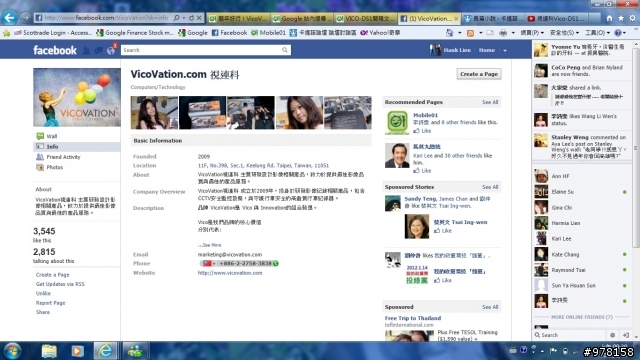The image size is (640, 360).
Task: Click the chat sidebar settings gear icon
Action: coord(613,335)
